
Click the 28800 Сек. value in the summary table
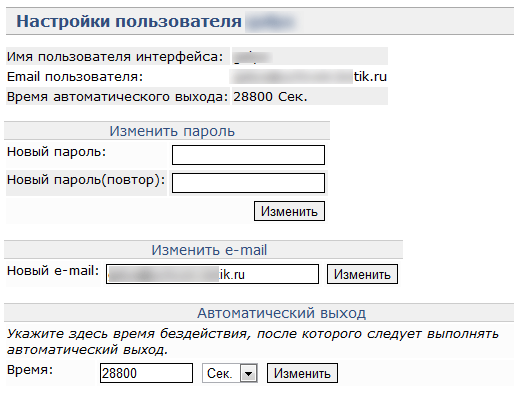click(270, 97)
